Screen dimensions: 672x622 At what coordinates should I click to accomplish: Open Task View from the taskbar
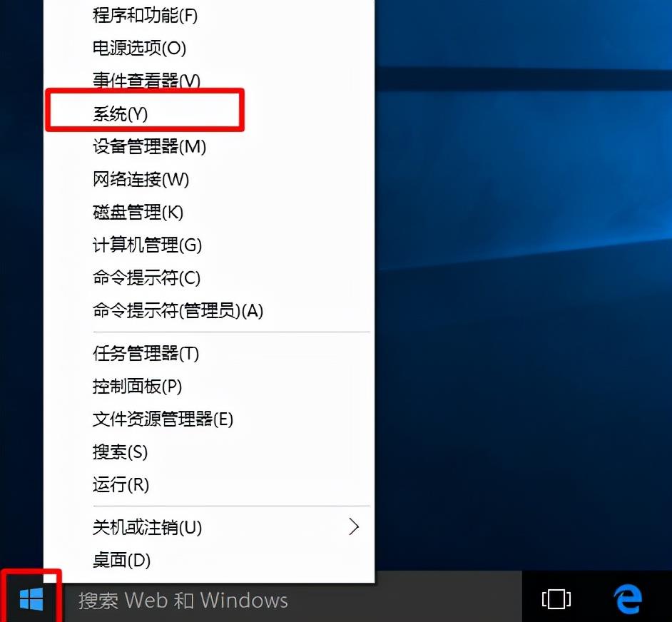pos(556,599)
